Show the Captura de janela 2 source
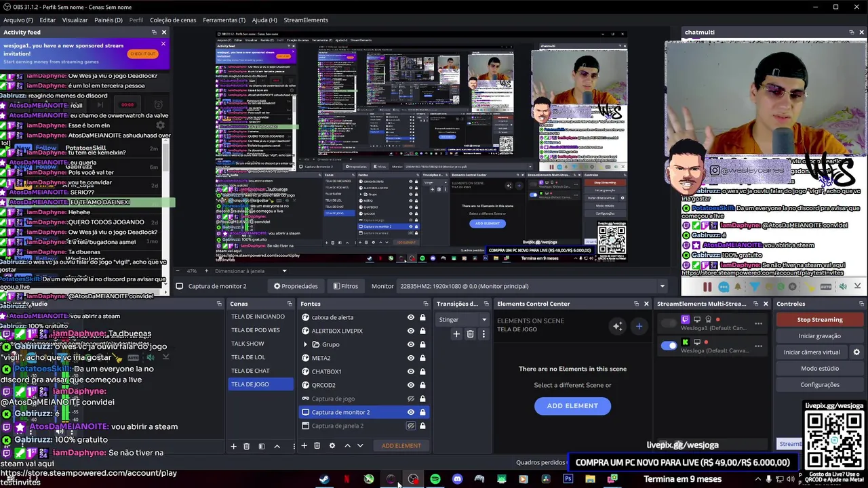This screenshot has height=488, width=868. [x=410, y=426]
